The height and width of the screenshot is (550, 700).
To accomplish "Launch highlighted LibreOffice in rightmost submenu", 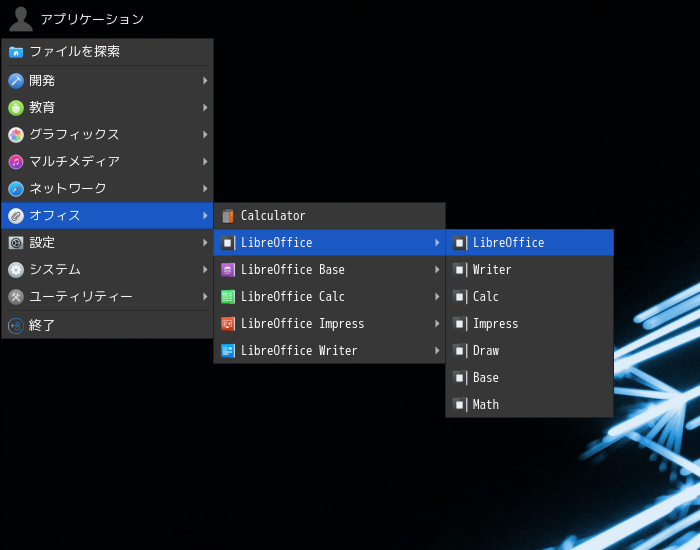I will 529,243.
